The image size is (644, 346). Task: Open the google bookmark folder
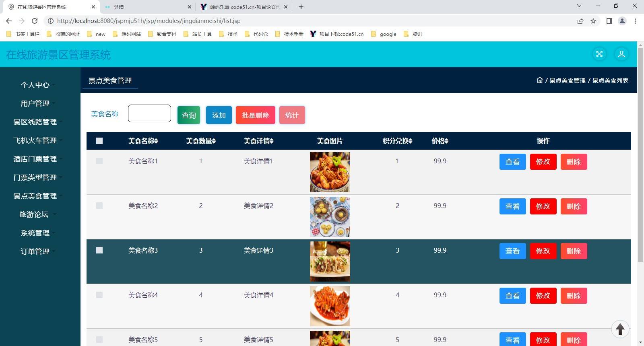tap(384, 34)
